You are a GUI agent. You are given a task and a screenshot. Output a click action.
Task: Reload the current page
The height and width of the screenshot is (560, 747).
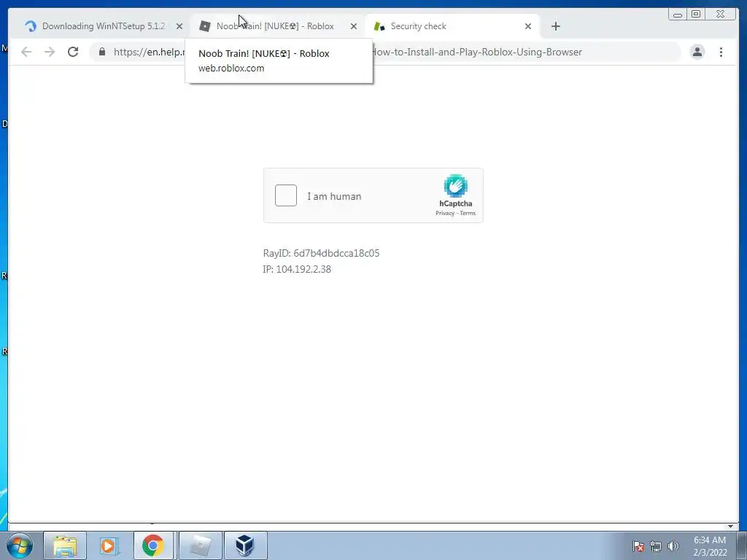pyautogui.click(x=73, y=52)
